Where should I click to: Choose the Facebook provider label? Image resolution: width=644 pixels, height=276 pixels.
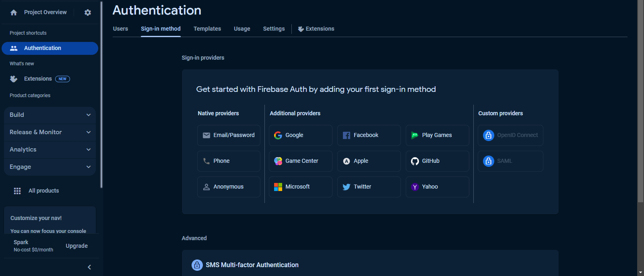pos(366,135)
